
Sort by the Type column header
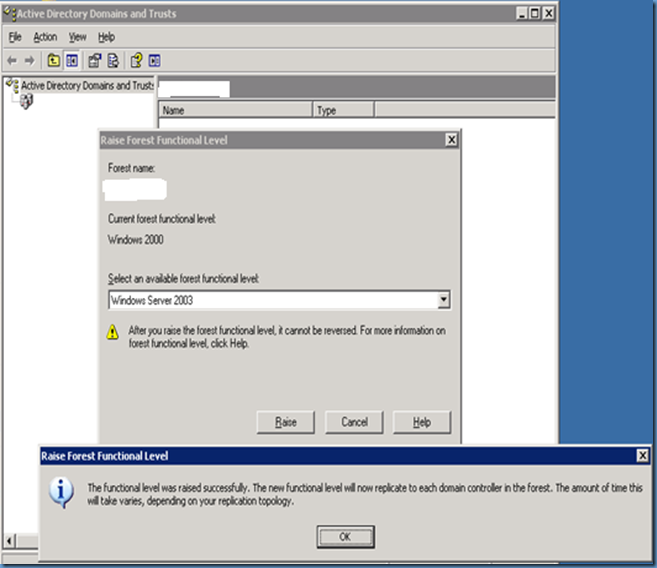(x=344, y=110)
